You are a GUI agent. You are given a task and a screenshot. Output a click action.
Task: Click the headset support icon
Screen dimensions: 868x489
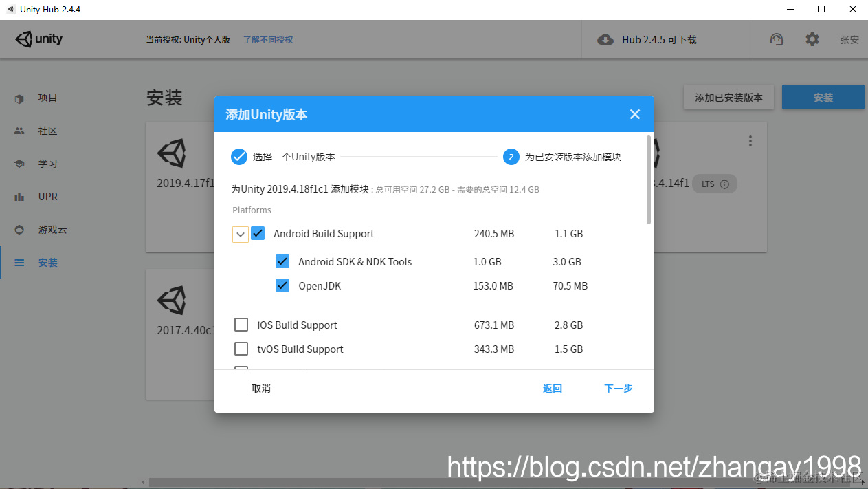pyautogui.click(x=776, y=39)
